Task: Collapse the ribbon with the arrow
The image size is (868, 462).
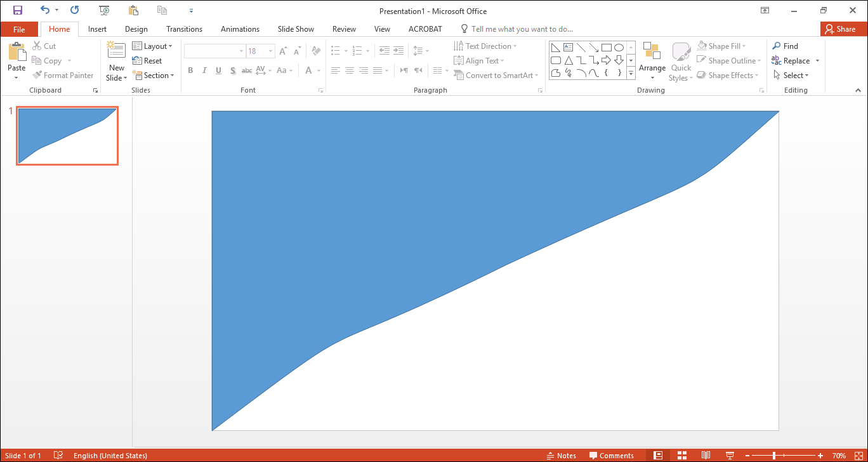Action: pyautogui.click(x=857, y=90)
